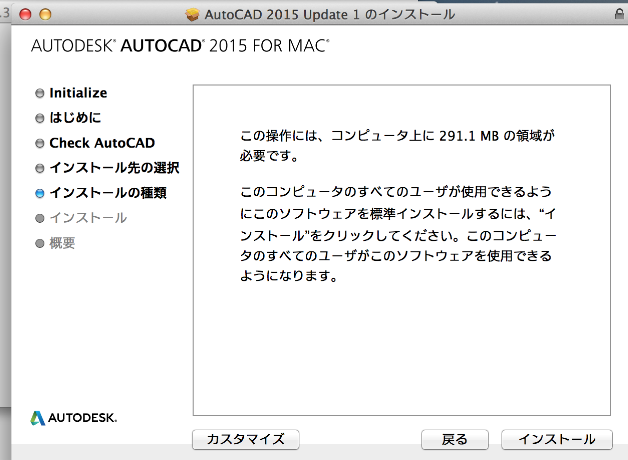
Task: Click the AUTODESK AUTOCAD 2015 FOR MAC heading
Action: click(180, 46)
